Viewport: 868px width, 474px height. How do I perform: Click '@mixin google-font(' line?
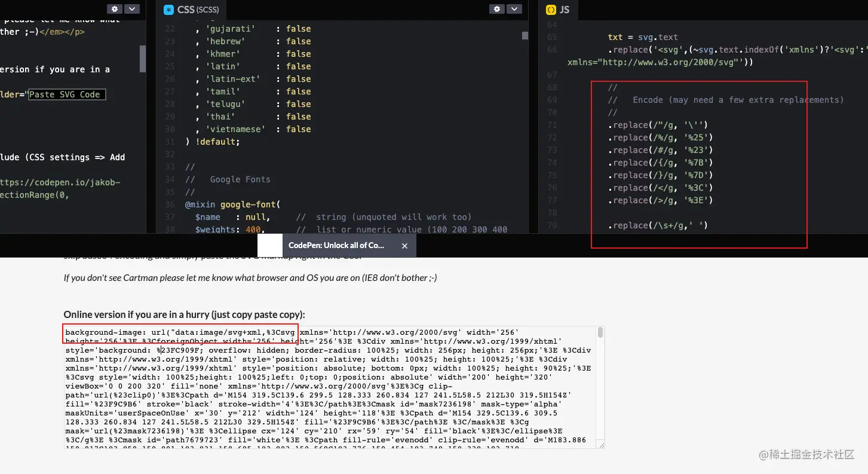[x=233, y=204]
